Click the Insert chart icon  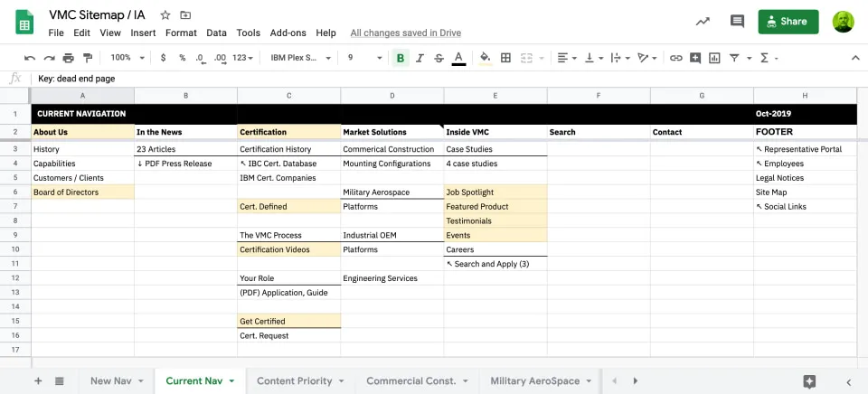point(714,58)
